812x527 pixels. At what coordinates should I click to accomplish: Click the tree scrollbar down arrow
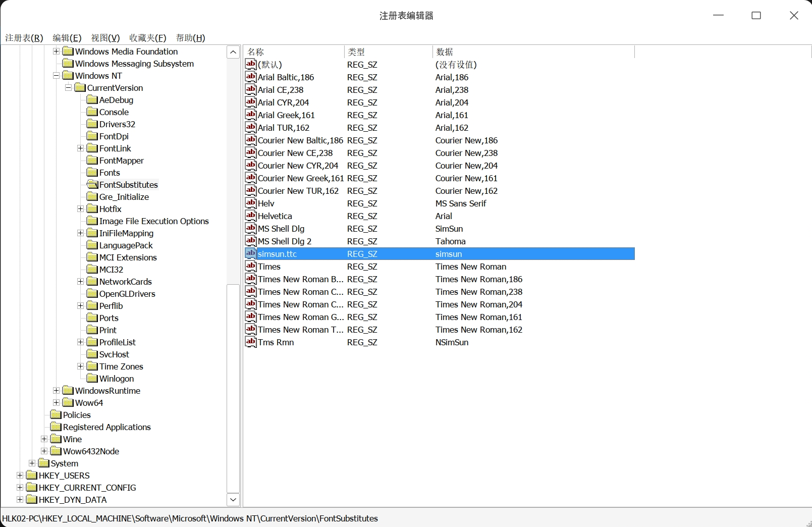pos(233,500)
